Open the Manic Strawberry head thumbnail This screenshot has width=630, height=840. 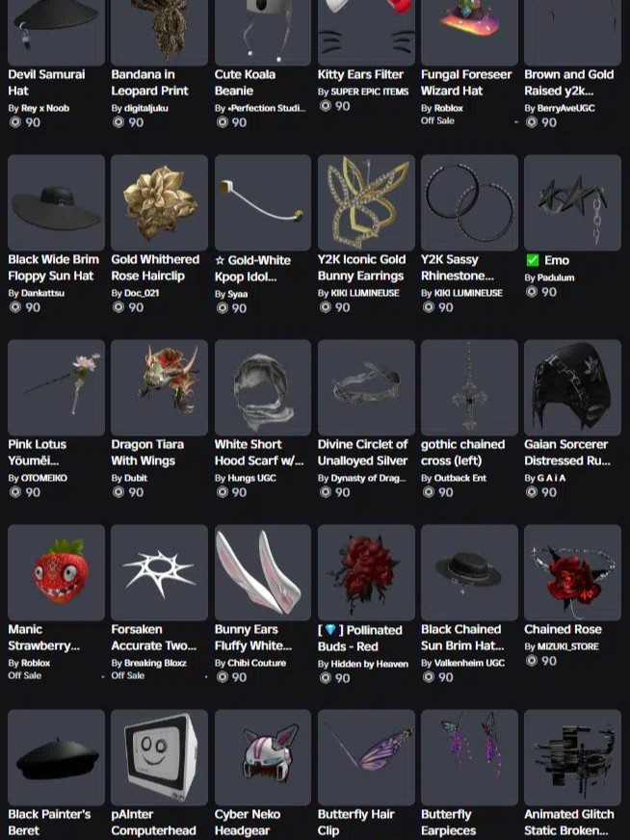pyautogui.click(x=56, y=572)
